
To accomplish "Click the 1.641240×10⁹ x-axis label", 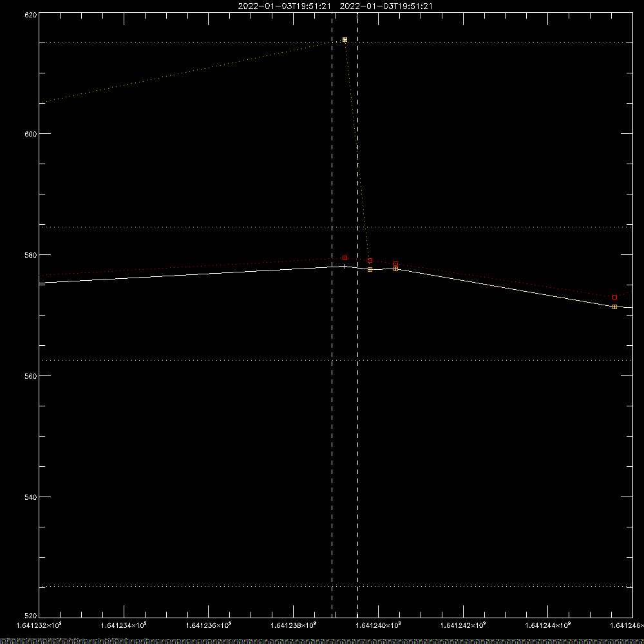I will coord(378,625).
